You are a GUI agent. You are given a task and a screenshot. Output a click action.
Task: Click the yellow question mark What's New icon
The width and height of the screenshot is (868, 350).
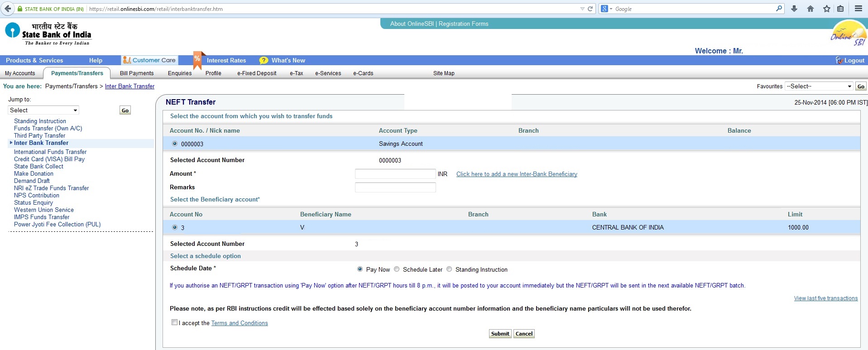point(264,60)
